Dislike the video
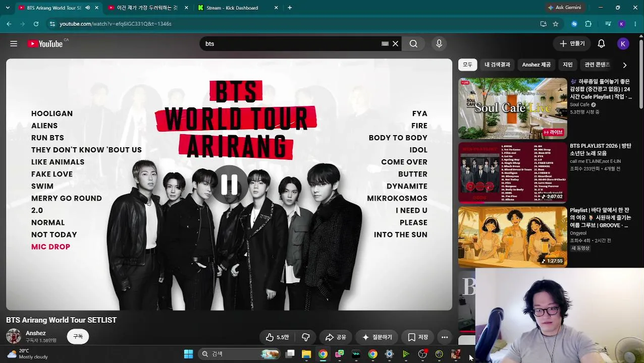This screenshot has height=363, width=644. [305, 337]
